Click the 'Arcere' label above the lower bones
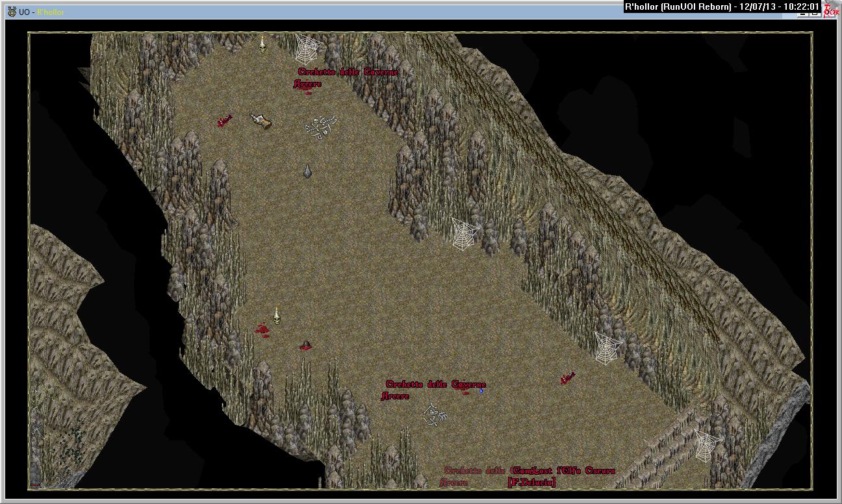Image resolution: width=842 pixels, height=504 pixels. coord(395,396)
